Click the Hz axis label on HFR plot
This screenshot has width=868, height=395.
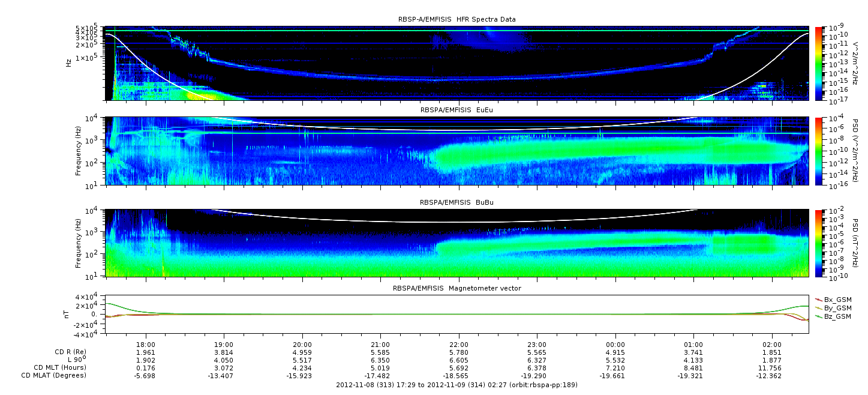(x=69, y=63)
